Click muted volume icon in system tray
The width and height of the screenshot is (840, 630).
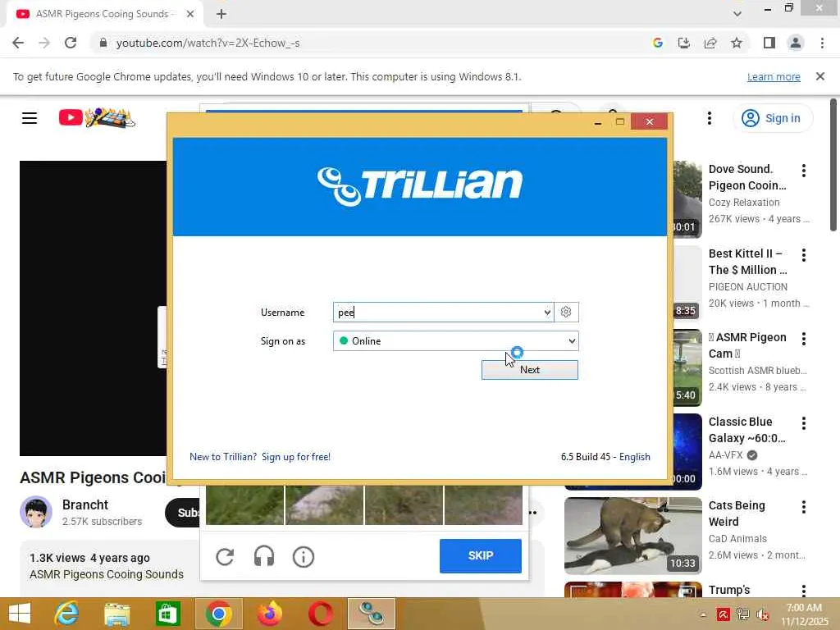coord(762,614)
